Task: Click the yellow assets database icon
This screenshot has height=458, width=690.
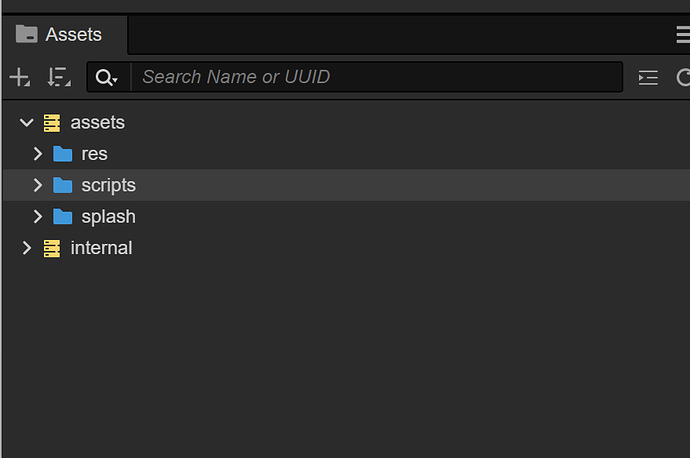Action: point(52,123)
